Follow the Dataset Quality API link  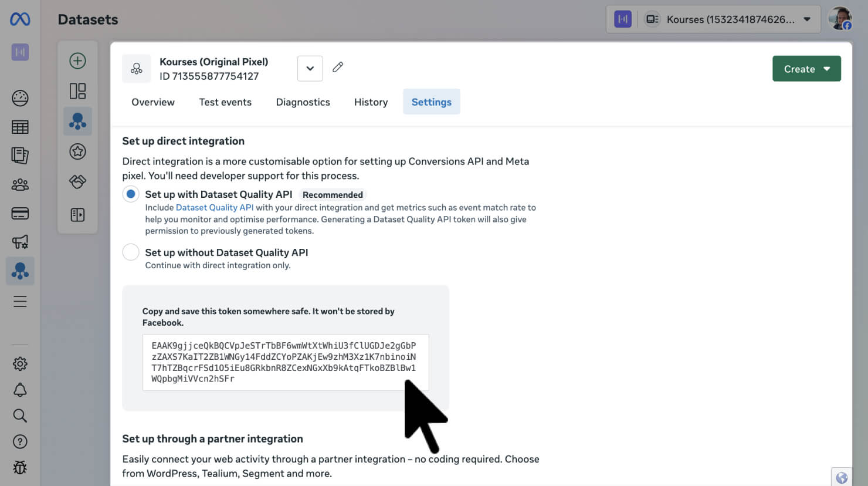point(215,208)
